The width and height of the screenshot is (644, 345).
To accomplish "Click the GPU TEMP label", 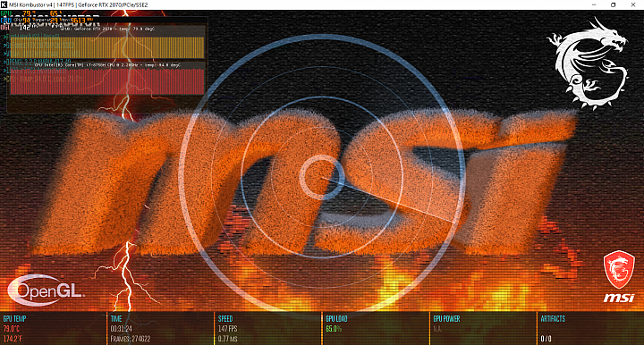I will (x=15, y=319).
